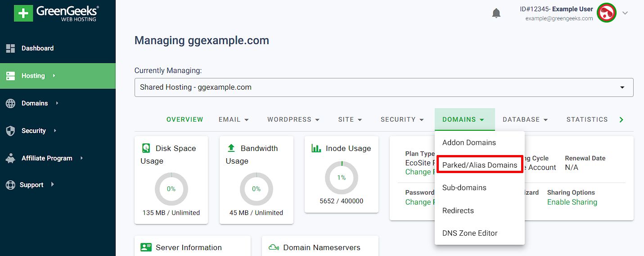Image resolution: width=644 pixels, height=256 pixels.
Task: Click the Domains globe icon
Action: pyautogui.click(x=10, y=103)
